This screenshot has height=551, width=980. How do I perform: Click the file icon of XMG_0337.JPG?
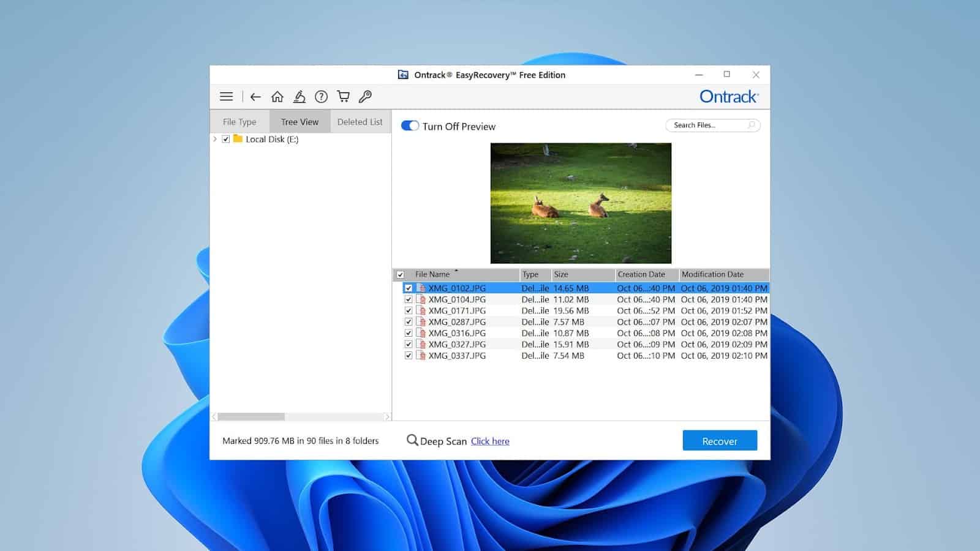tap(421, 355)
